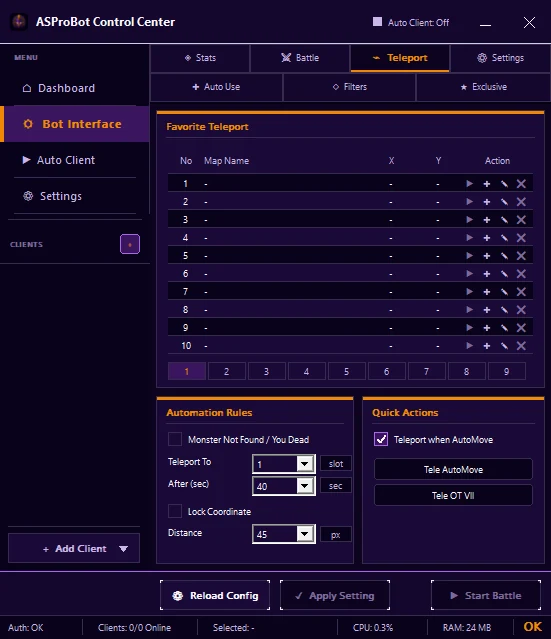Switch to the Battle tab
551x639 pixels.
click(300, 58)
